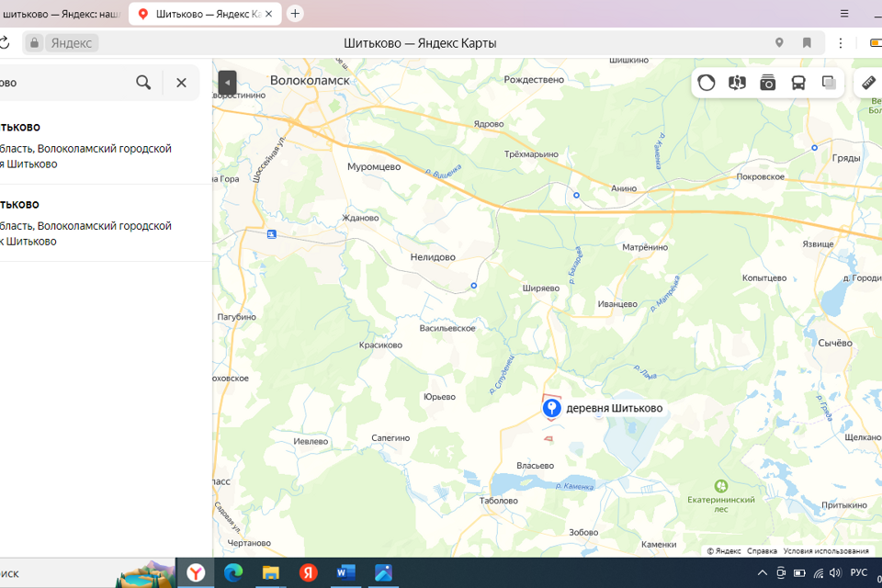The width and height of the screenshot is (882, 588).
Task: Click the site lock security icon
Action: tap(34, 43)
